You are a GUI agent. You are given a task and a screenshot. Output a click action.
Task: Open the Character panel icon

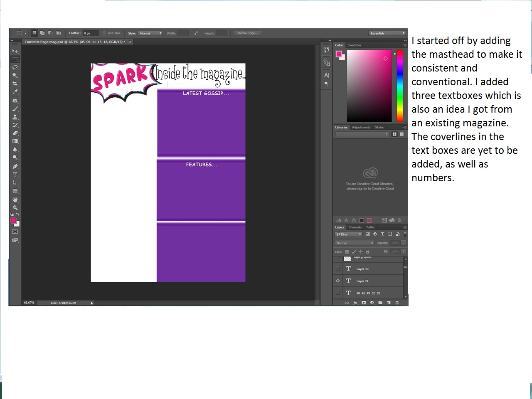327,75
